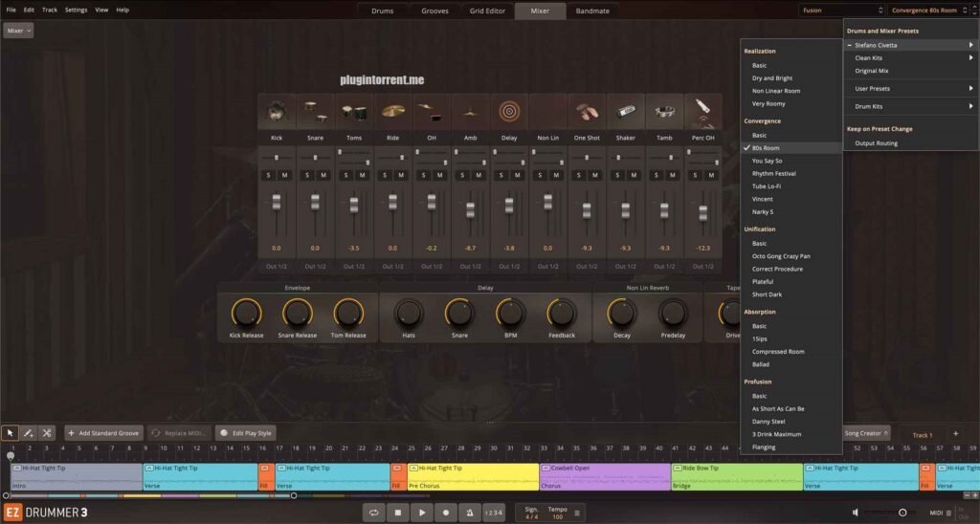Start recording with the record button
The image size is (980, 524).
(x=446, y=513)
